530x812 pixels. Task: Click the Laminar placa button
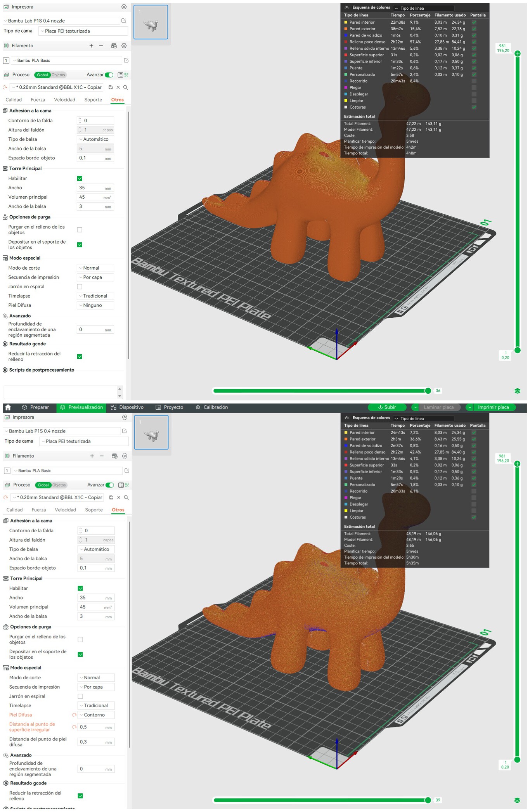point(438,407)
